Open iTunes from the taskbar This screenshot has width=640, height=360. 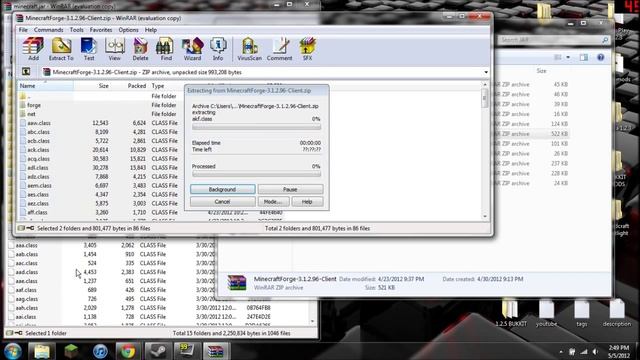click(x=100, y=351)
